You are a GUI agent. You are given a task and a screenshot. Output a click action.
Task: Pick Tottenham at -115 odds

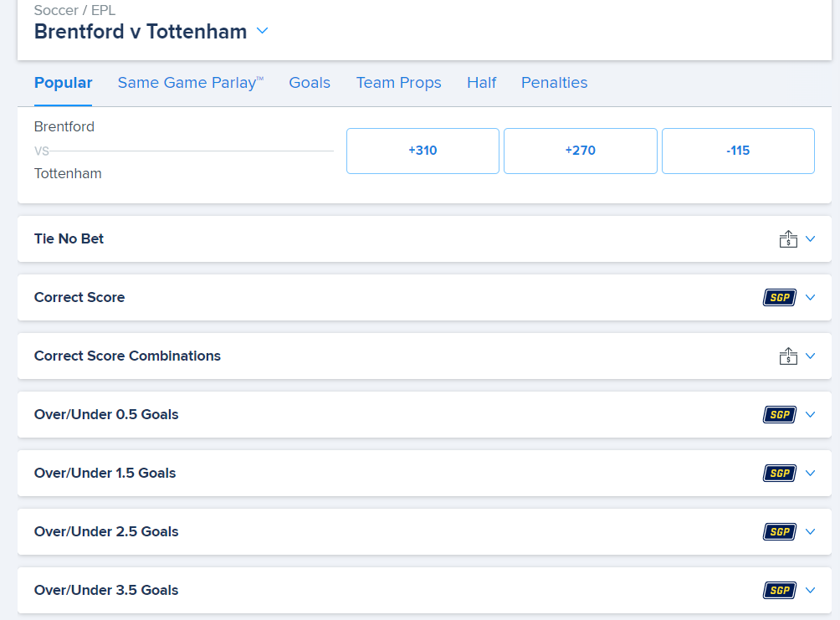click(x=738, y=151)
